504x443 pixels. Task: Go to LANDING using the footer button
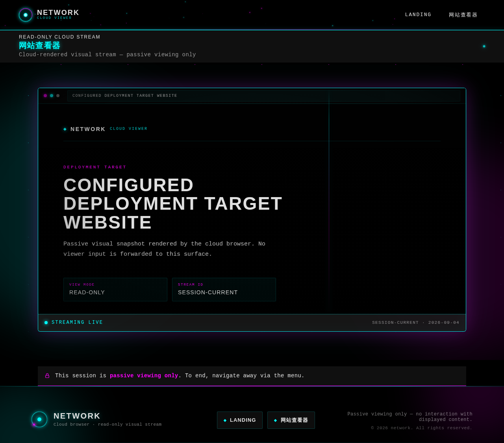click(240, 420)
